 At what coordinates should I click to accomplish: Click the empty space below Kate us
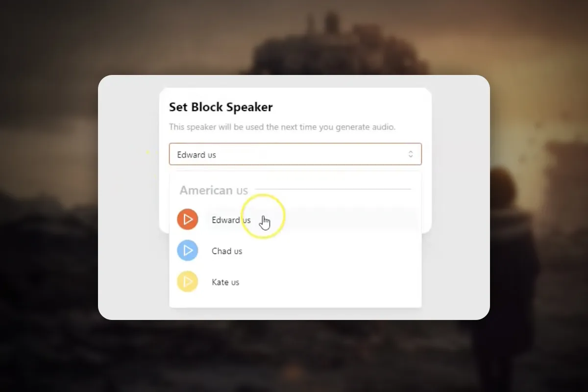pos(295,301)
